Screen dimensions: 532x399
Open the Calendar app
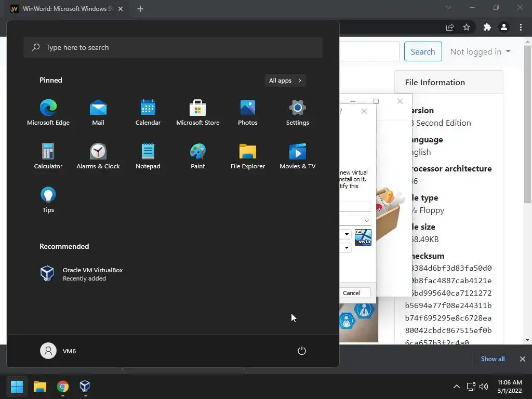point(148,113)
